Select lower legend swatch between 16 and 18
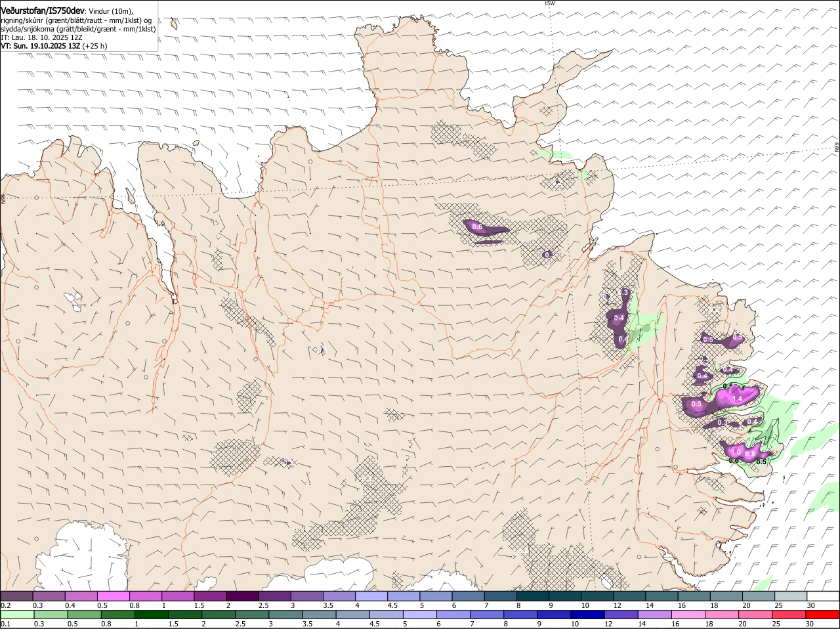 (x=689, y=615)
